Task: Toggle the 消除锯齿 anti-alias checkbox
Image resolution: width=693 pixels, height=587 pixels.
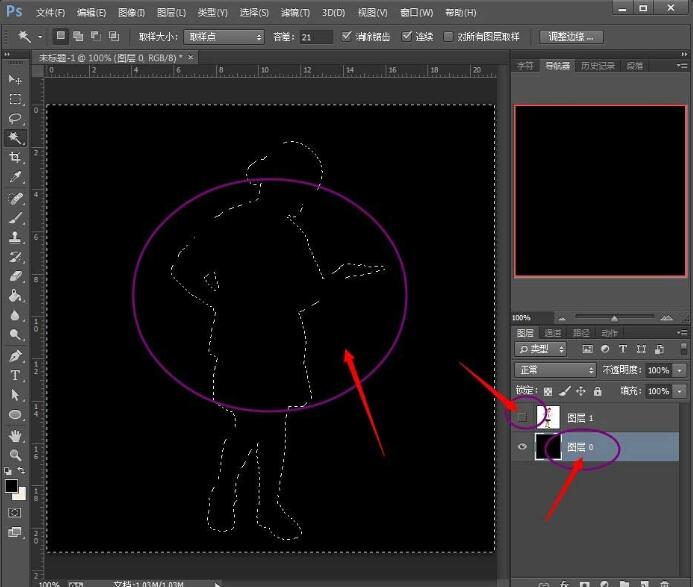Action: [347, 36]
